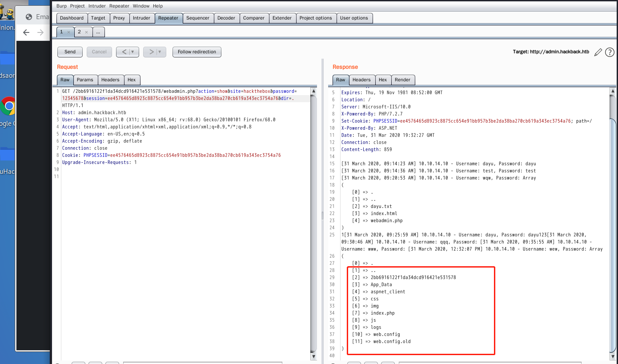
Task: Click the [3] => App_Data entry
Action: point(372,284)
